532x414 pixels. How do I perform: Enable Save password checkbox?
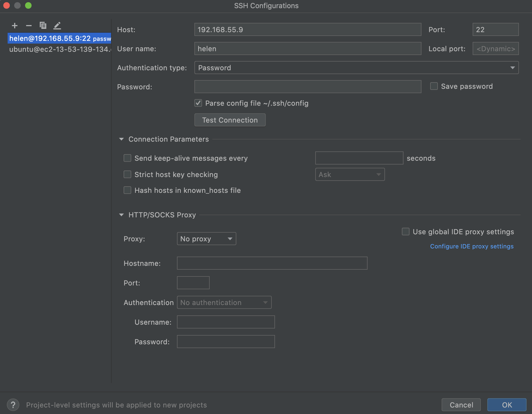[x=433, y=86]
